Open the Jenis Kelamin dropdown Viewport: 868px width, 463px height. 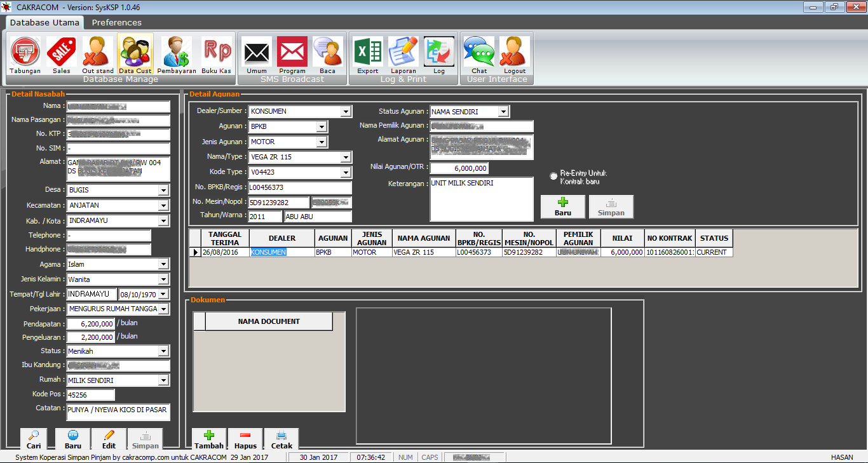[163, 279]
